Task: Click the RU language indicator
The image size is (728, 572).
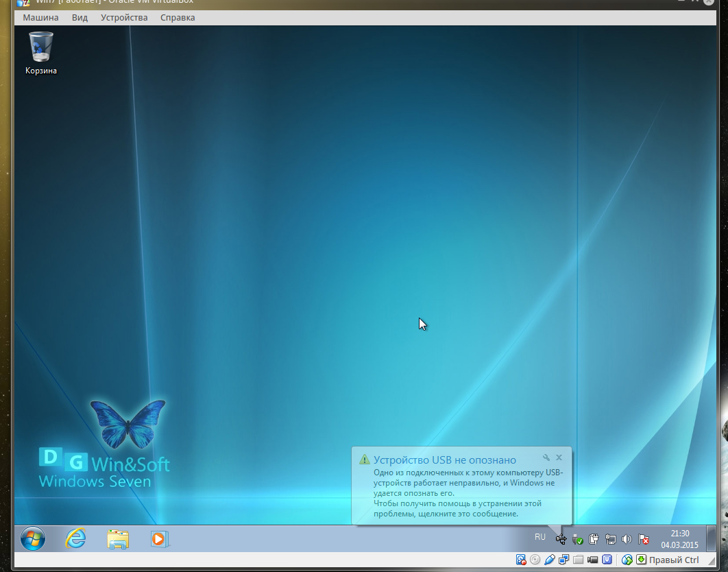Action: tap(539, 537)
